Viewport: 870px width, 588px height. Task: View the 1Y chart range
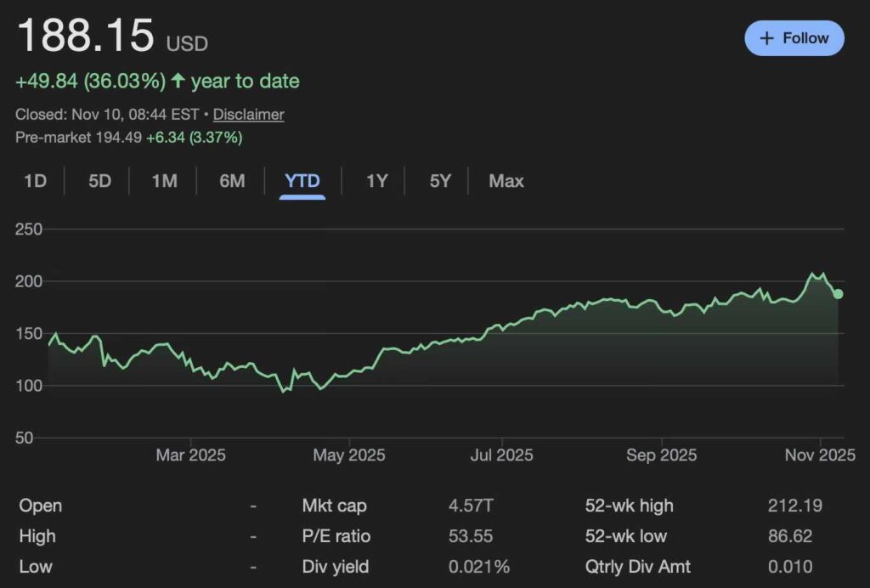pyautogui.click(x=376, y=181)
